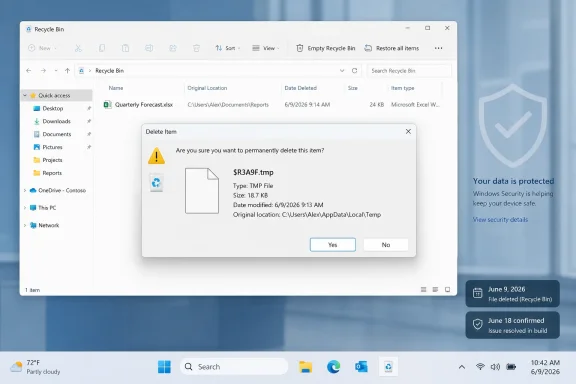
Task: Open the View dropdown menu
Action: pyautogui.click(x=266, y=48)
